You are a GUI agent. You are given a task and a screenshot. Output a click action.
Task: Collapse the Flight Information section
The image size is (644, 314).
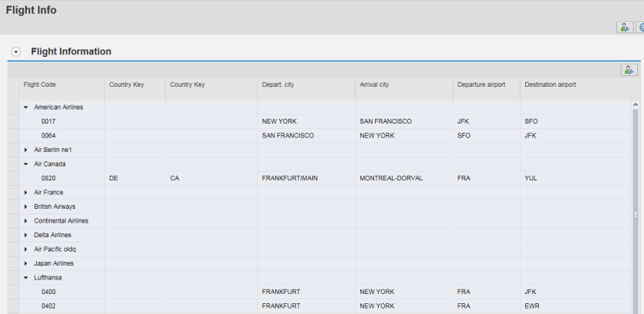[16, 52]
